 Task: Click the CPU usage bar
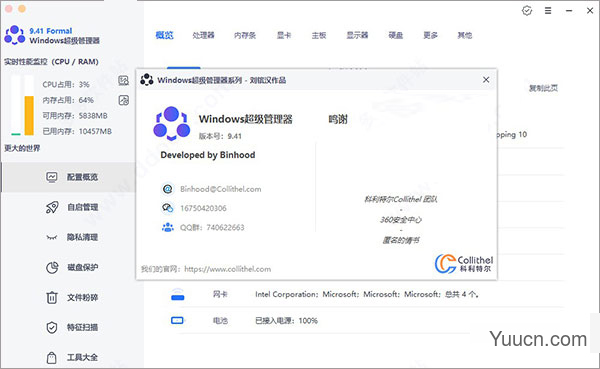pyautogui.click(x=16, y=105)
